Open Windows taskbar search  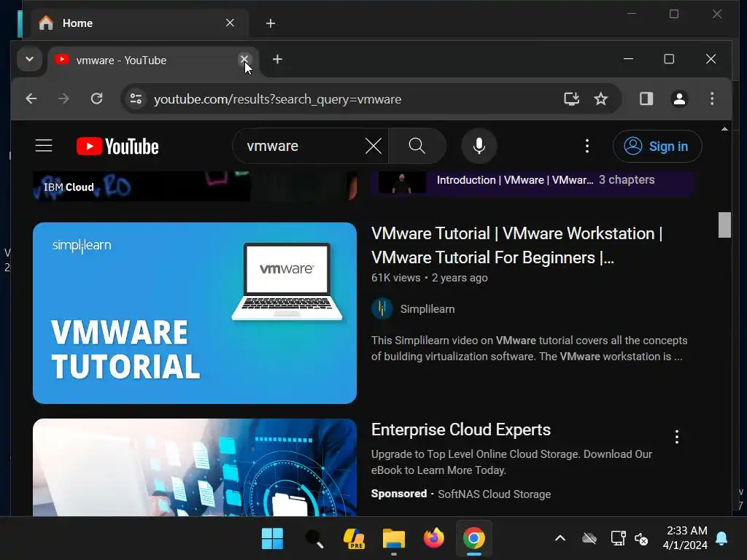coord(314,539)
